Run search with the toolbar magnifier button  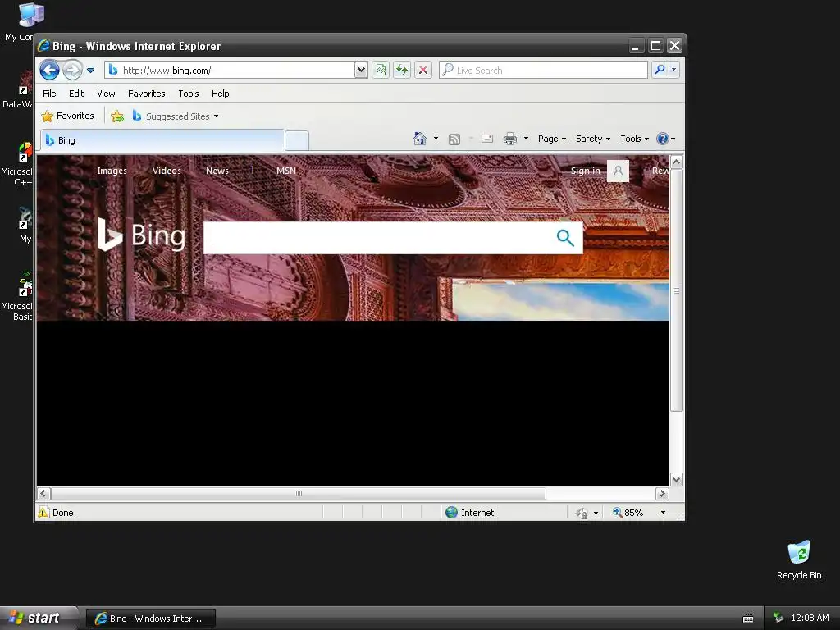(660, 70)
